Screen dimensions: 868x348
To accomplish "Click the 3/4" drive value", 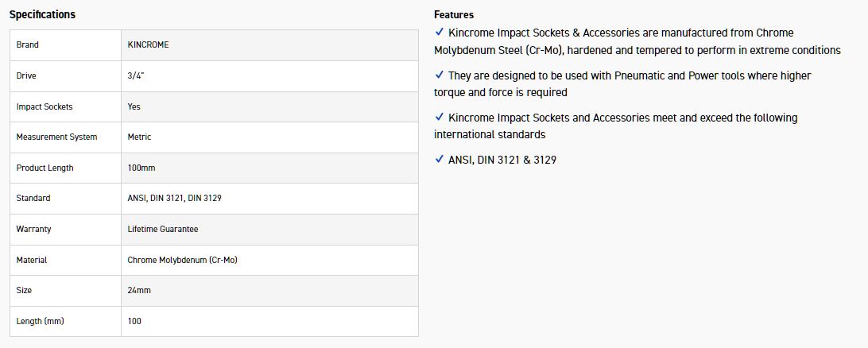I will pos(136,75).
